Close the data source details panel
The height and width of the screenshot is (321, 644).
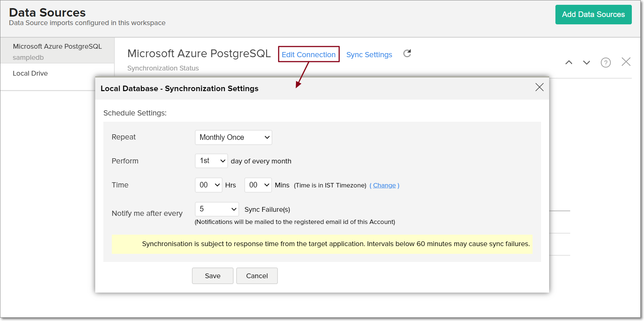tap(626, 62)
